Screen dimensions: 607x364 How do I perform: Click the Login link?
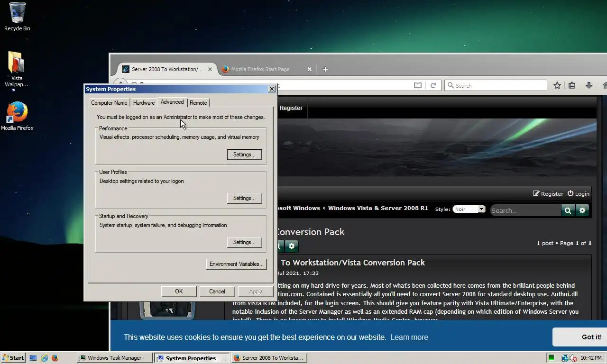[579, 193]
